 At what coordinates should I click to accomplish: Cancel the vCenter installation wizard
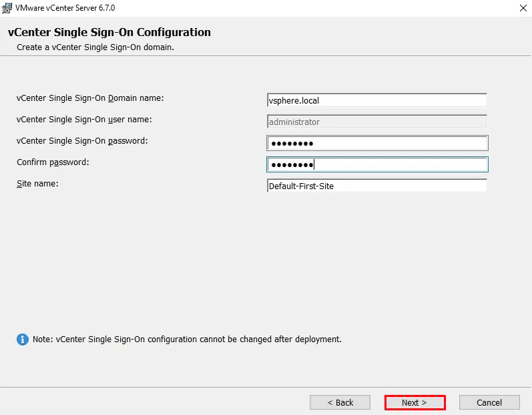coord(489,402)
